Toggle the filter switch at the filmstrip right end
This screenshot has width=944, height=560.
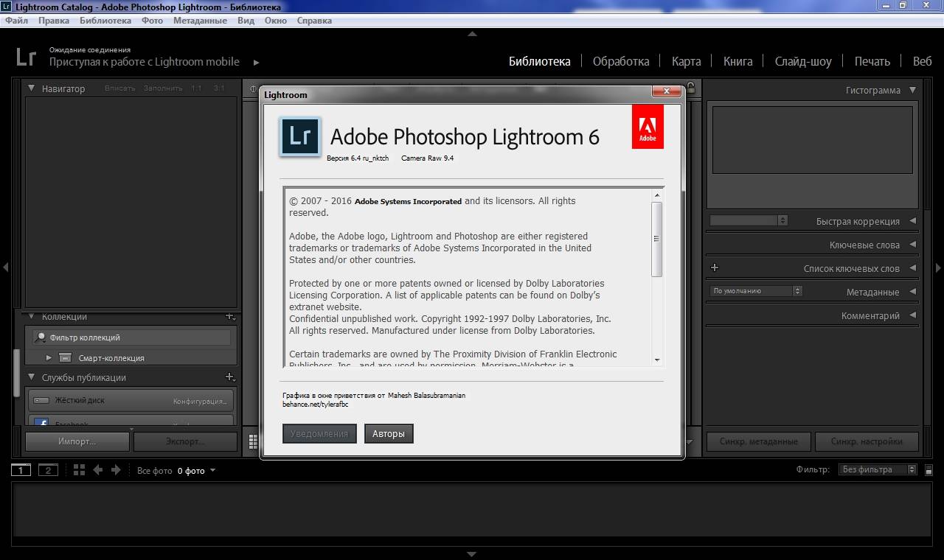[929, 470]
